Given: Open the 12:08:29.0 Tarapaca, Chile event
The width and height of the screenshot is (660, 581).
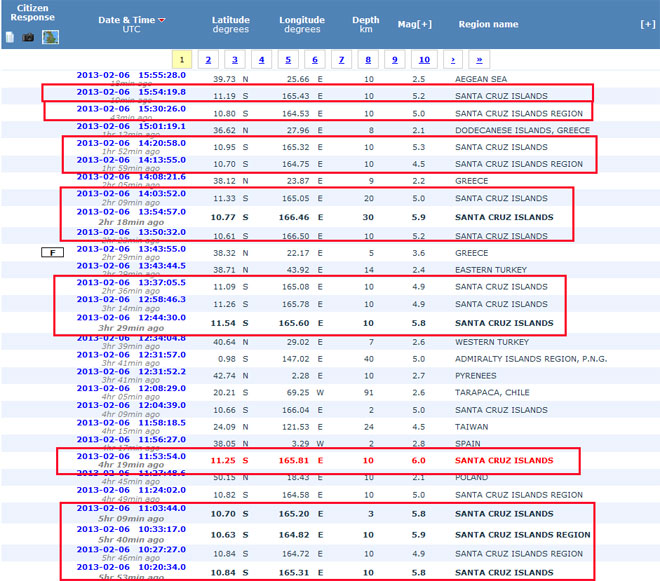Looking at the screenshot, I should click(131, 387).
